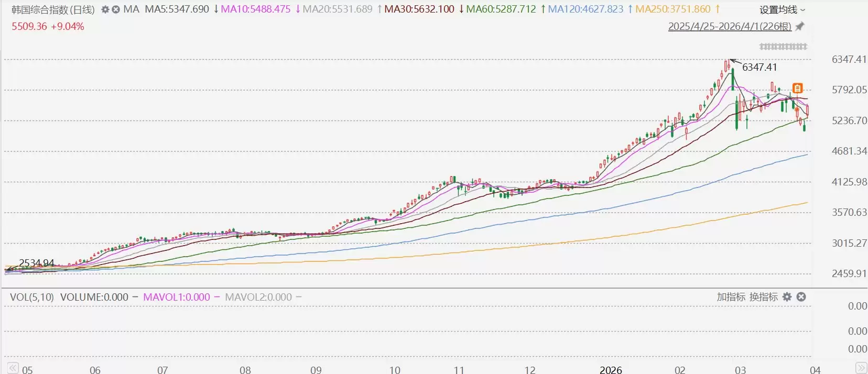Select the MA120 moving average label
The height and width of the screenshot is (374, 868).
tap(585, 9)
